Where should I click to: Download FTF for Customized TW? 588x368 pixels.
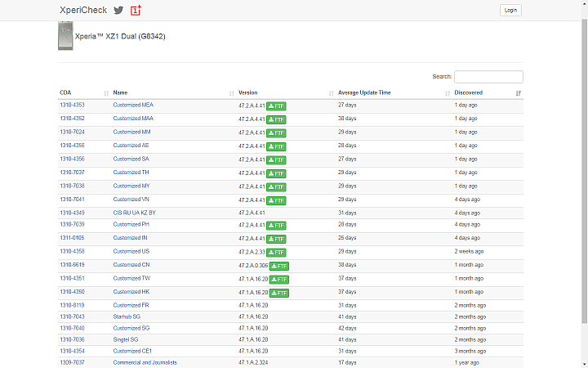[x=279, y=280]
